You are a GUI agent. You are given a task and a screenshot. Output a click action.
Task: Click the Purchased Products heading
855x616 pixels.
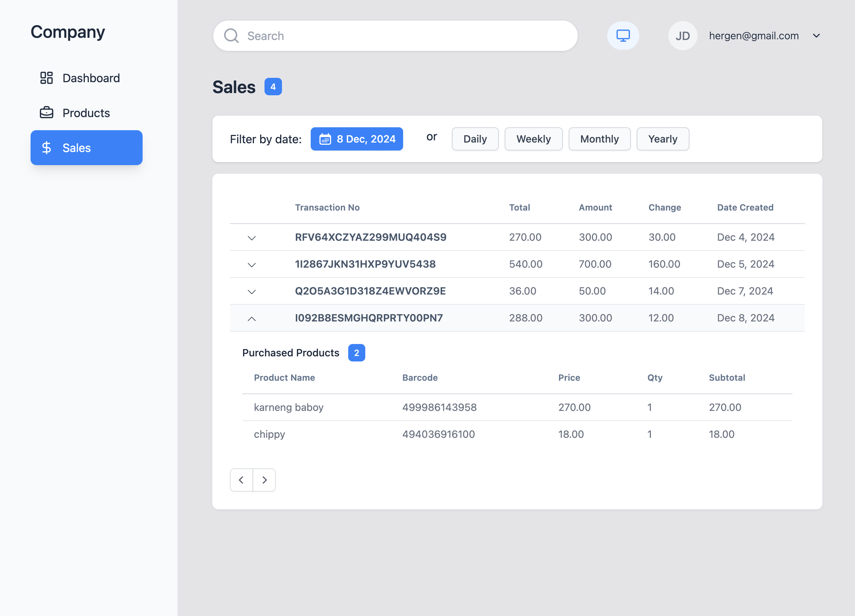click(291, 353)
